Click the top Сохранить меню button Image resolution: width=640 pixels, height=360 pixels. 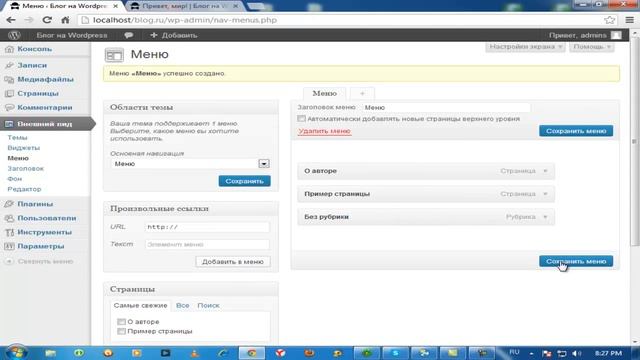point(576,131)
